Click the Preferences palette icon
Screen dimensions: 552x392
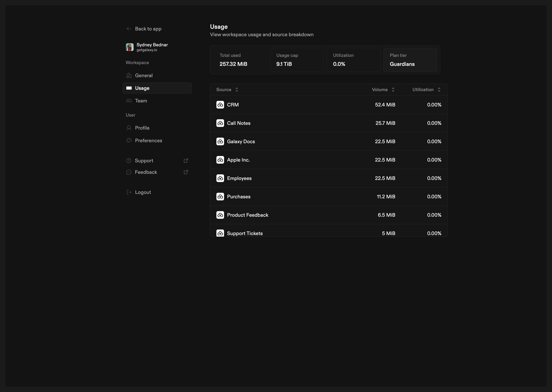[129, 140]
